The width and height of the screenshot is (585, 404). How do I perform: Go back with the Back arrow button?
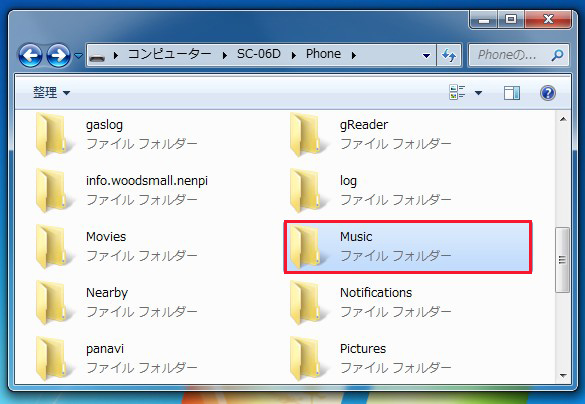click(x=31, y=56)
